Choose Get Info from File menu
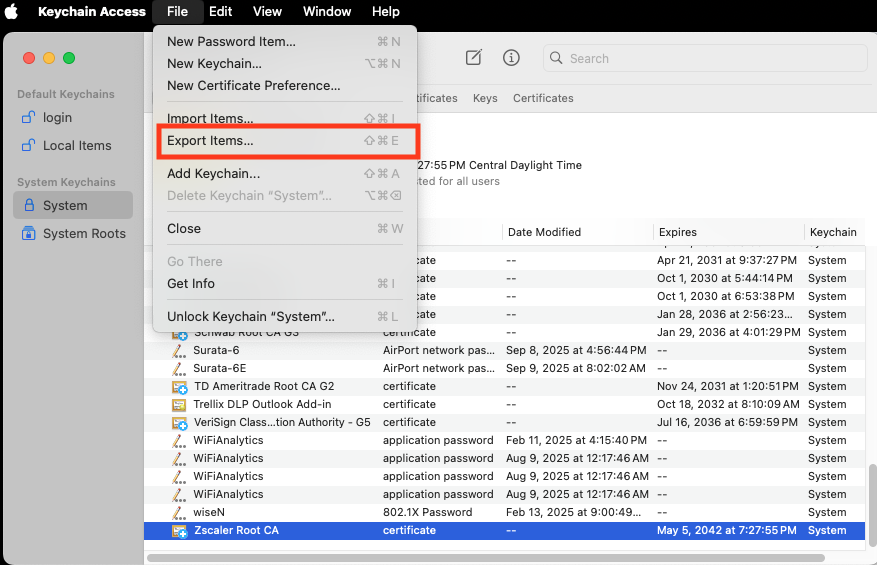 (285, 283)
